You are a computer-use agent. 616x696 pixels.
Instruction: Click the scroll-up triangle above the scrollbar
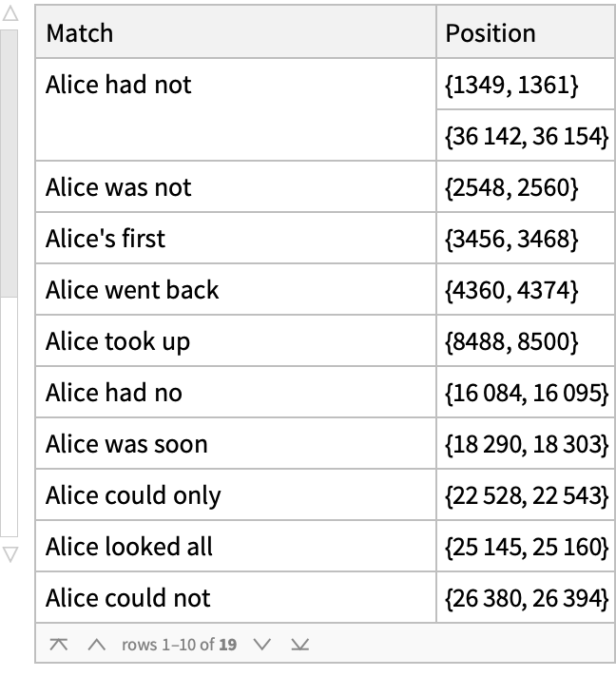[x=10, y=14]
